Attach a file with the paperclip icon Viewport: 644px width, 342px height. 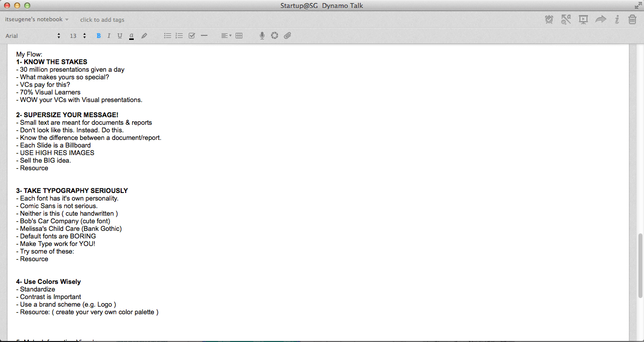point(288,36)
